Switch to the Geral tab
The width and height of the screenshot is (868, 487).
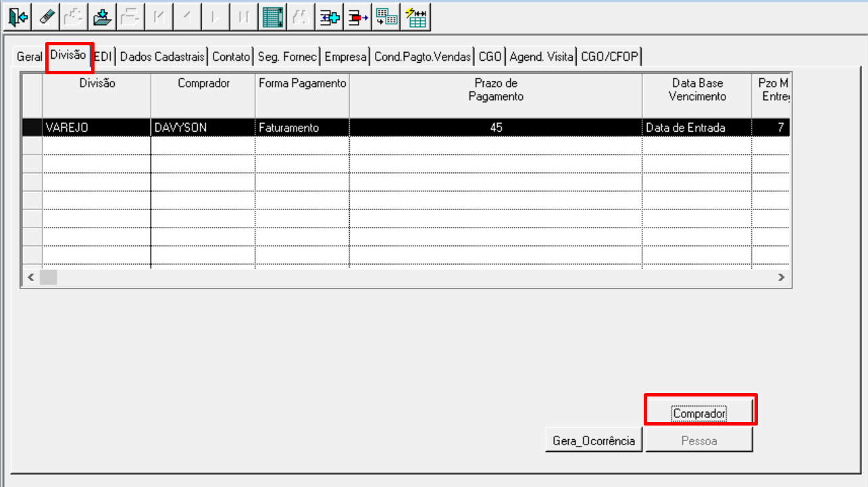click(x=29, y=57)
